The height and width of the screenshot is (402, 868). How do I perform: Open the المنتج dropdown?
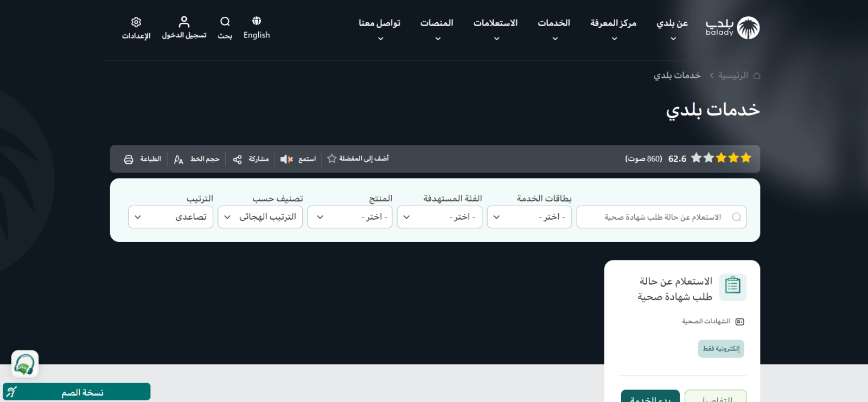click(350, 217)
